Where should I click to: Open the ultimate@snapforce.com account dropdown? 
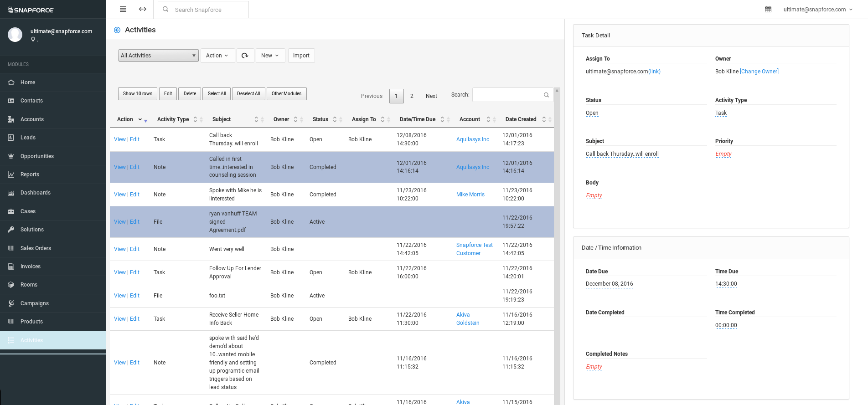coord(818,10)
